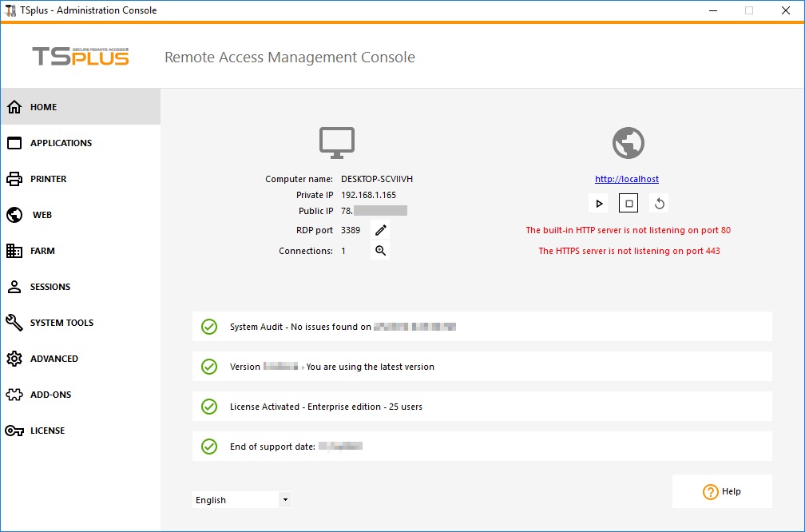The height and width of the screenshot is (532, 805).
Task: Open the http://localhost link
Action: [x=626, y=178]
